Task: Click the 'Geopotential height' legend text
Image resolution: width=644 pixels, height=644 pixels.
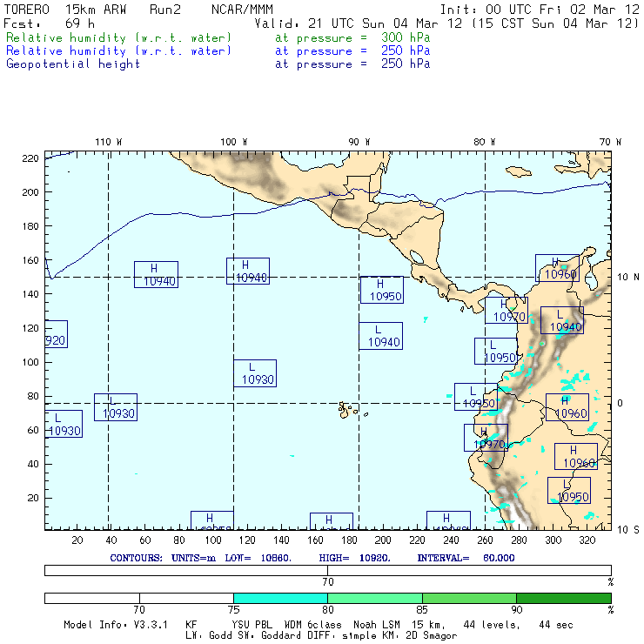Action: [x=73, y=64]
